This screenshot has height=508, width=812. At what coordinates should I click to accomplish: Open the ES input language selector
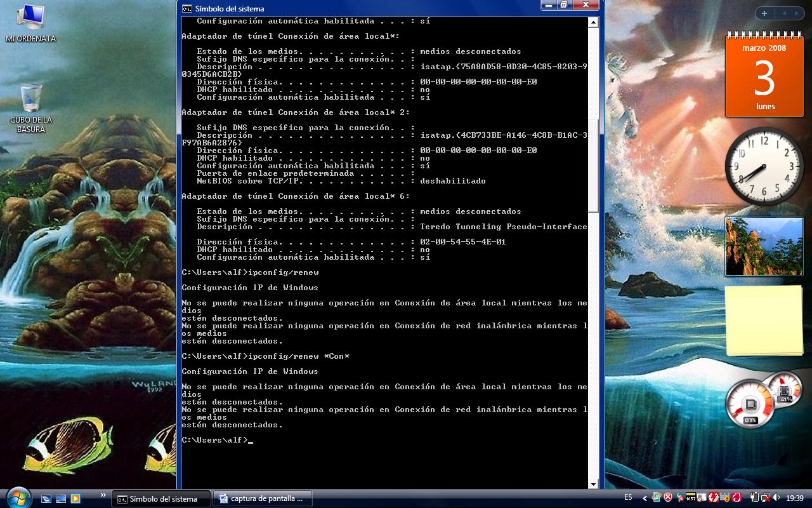628,498
